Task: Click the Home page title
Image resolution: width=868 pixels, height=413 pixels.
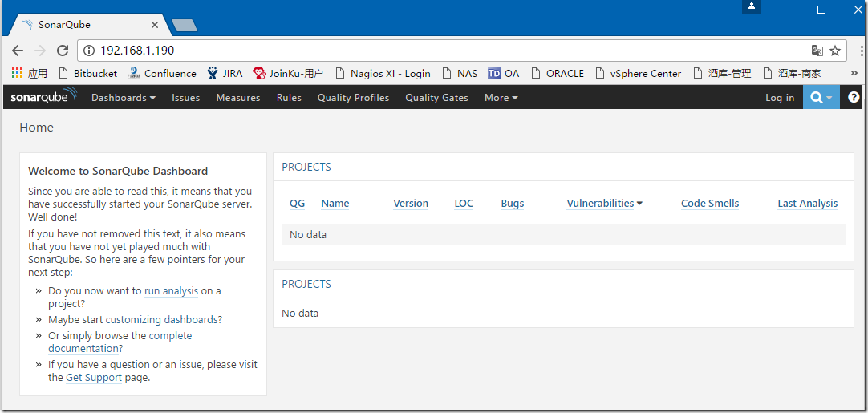Action: (37, 128)
